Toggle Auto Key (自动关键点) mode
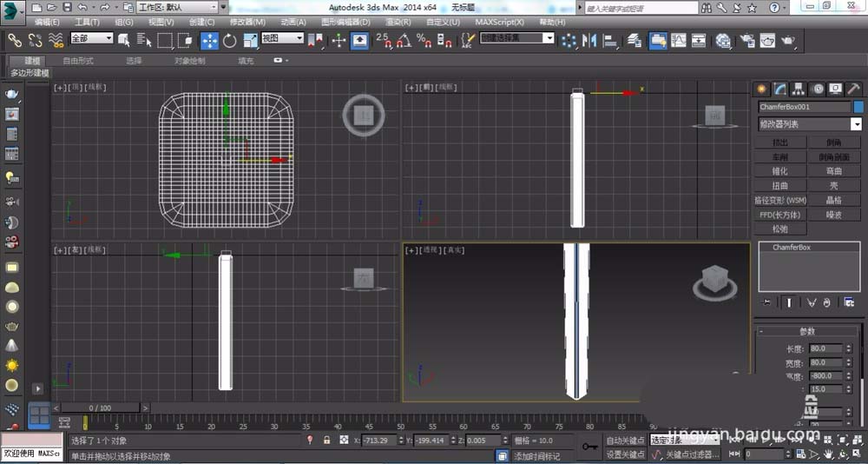The width and height of the screenshot is (868, 464). pos(625,441)
